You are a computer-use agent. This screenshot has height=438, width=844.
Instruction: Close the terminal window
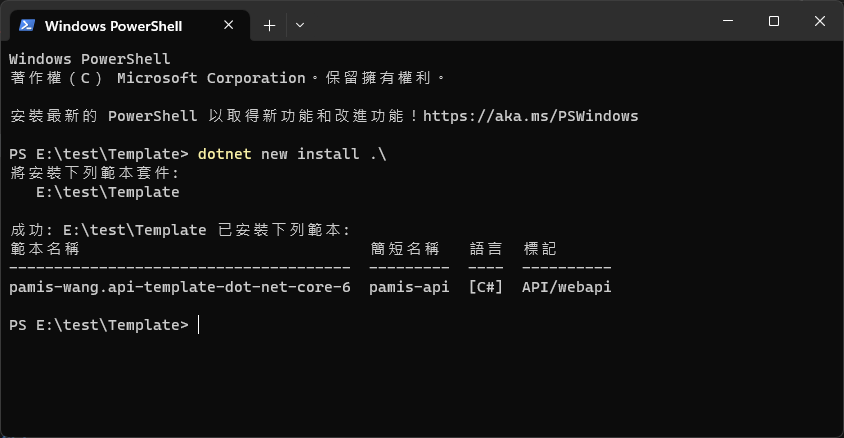point(820,21)
